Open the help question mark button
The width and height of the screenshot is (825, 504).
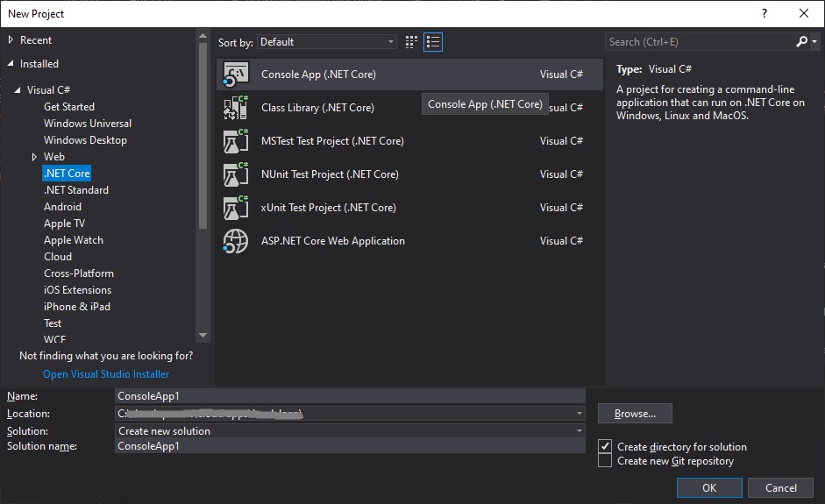(765, 14)
